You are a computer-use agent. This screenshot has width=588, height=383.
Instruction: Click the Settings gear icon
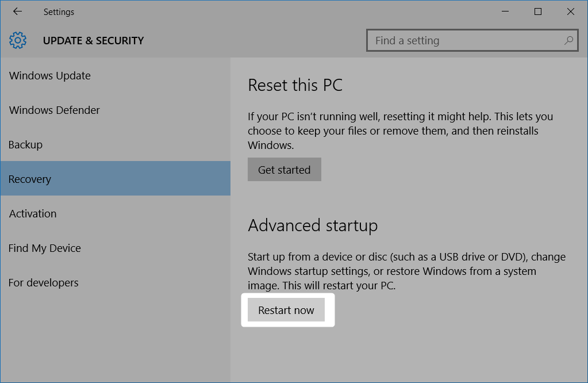[18, 40]
